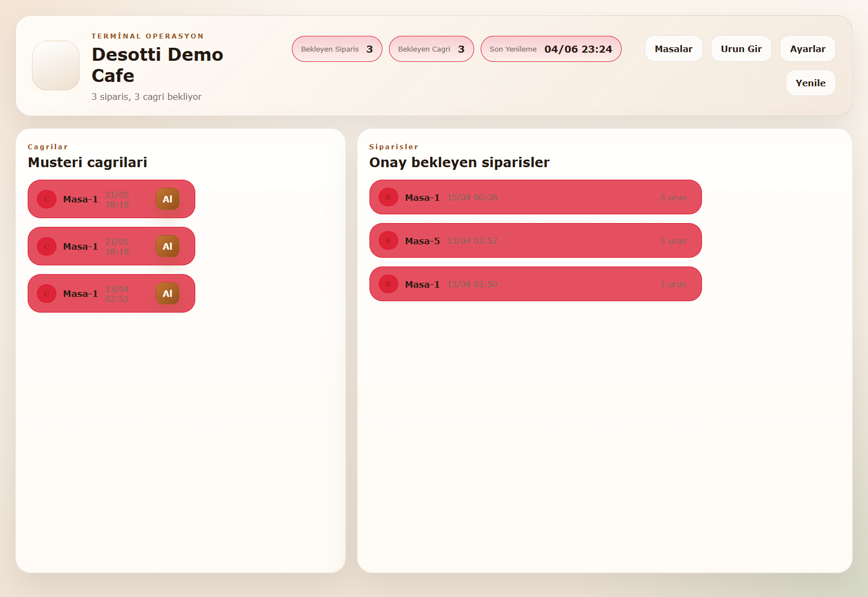
Task: Open the Urun Gir page
Action: 741,49
